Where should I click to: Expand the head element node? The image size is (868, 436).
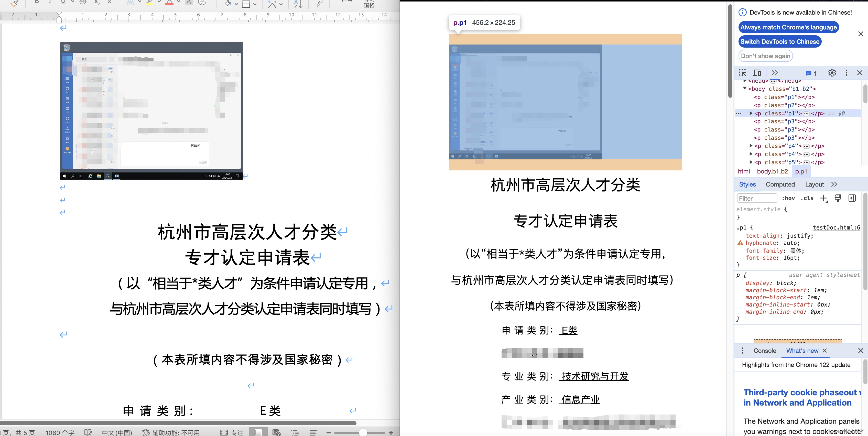coord(744,81)
